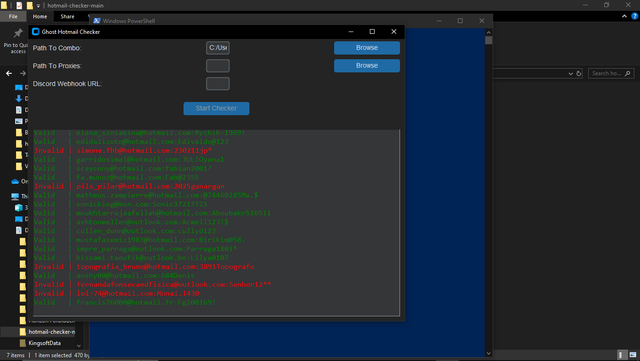Maximize the Ghost Hotmail Checker window
The width and height of the screenshot is (640, 361).
pyautogui.click(x=372, y=31)
